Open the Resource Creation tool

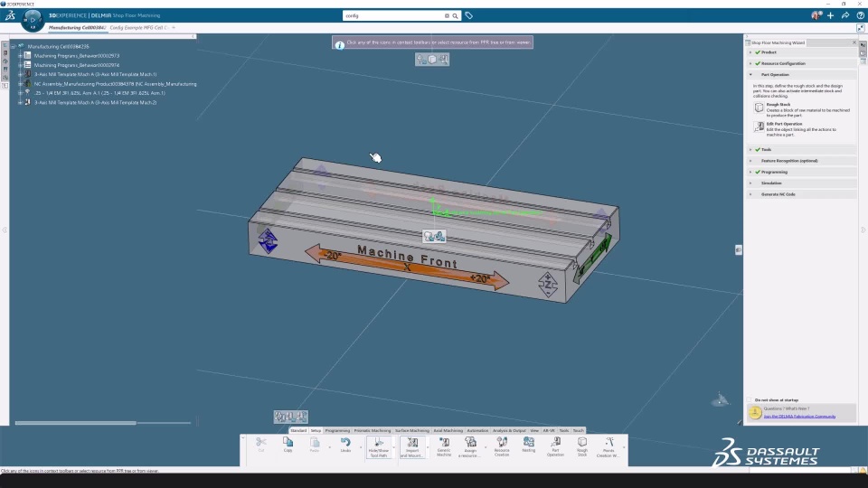coord(502,447)
